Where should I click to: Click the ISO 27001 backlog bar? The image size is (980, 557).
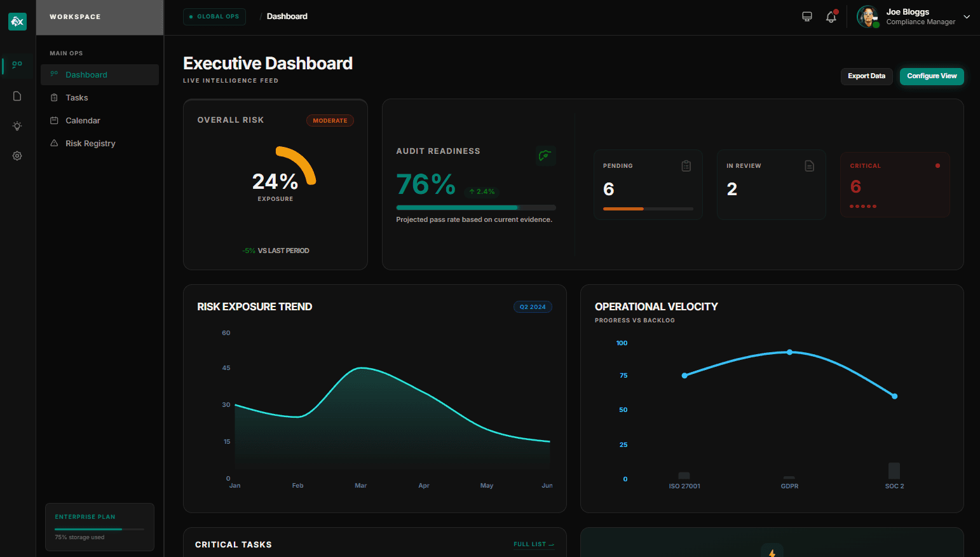point(684,476)
